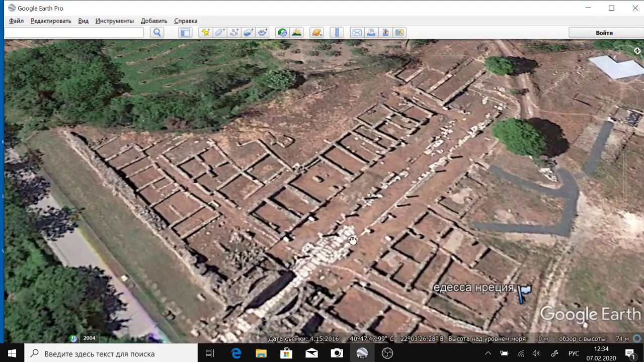This screenshot has width=644, height=362.
Task: Open the Справка menu
Action: (x=186, y=21)
